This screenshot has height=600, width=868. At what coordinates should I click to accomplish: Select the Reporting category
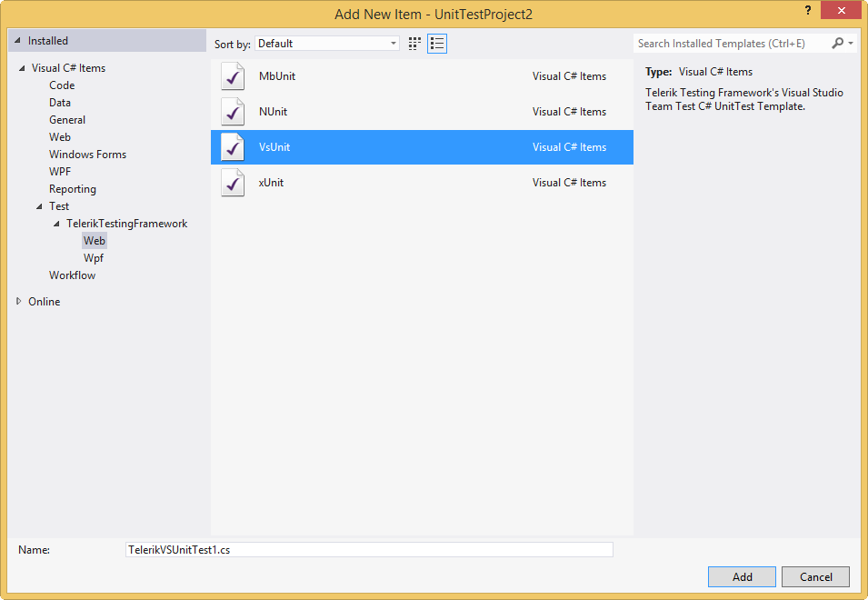(x=73, y=189)
